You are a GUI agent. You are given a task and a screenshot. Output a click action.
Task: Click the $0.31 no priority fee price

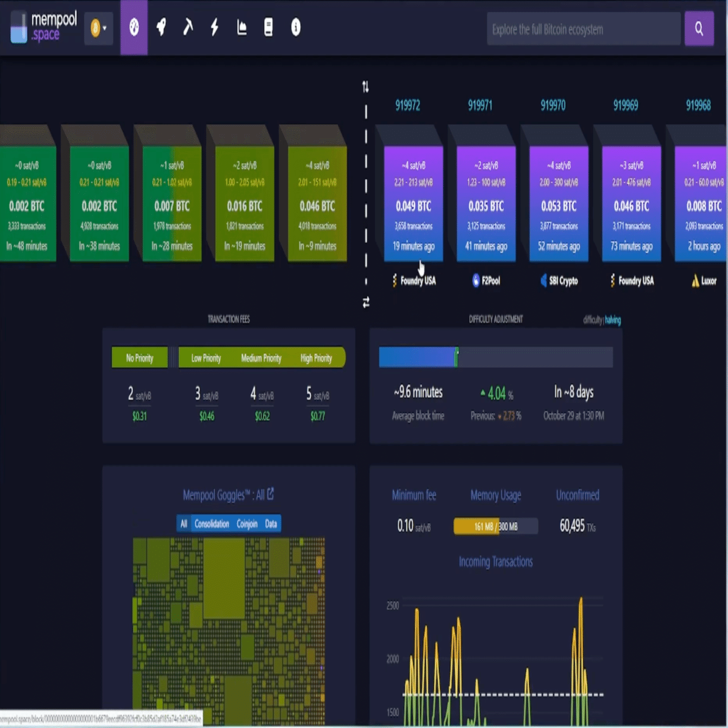click(139, 417)
